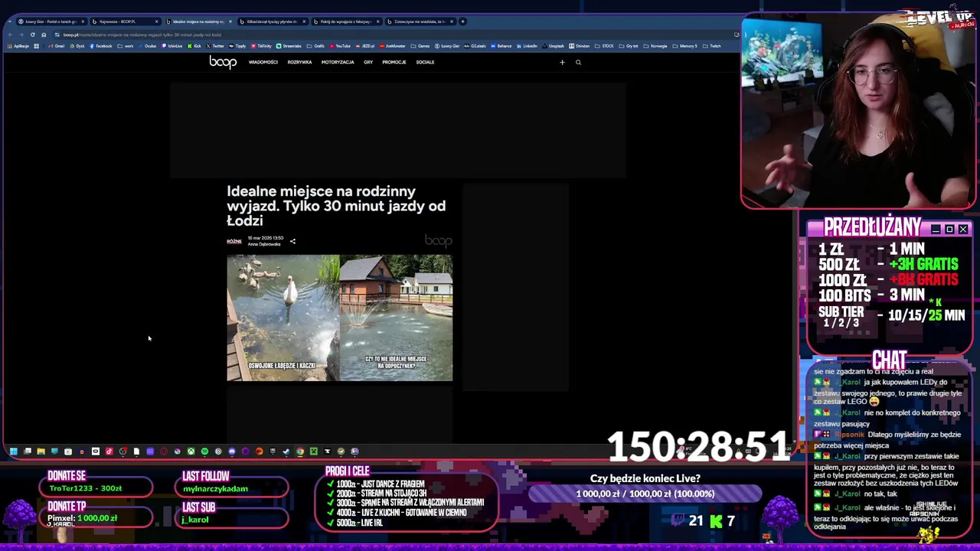
Task: Open the Unsplash bookmark
Action: click(553, 46)
